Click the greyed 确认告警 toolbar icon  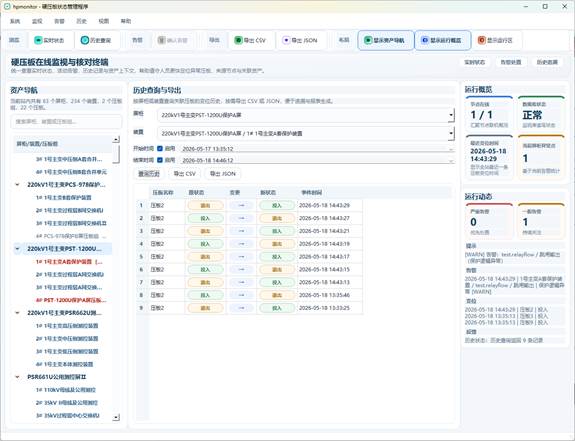click(161, 40)
